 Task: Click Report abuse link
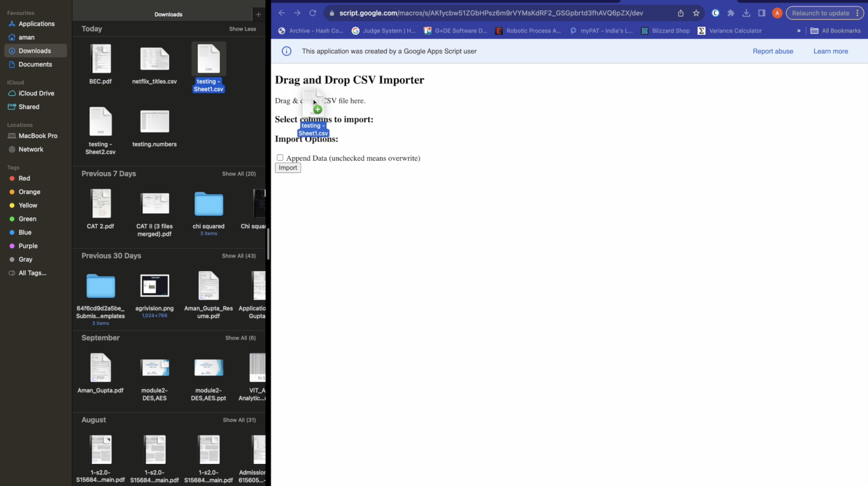(773, 51)
